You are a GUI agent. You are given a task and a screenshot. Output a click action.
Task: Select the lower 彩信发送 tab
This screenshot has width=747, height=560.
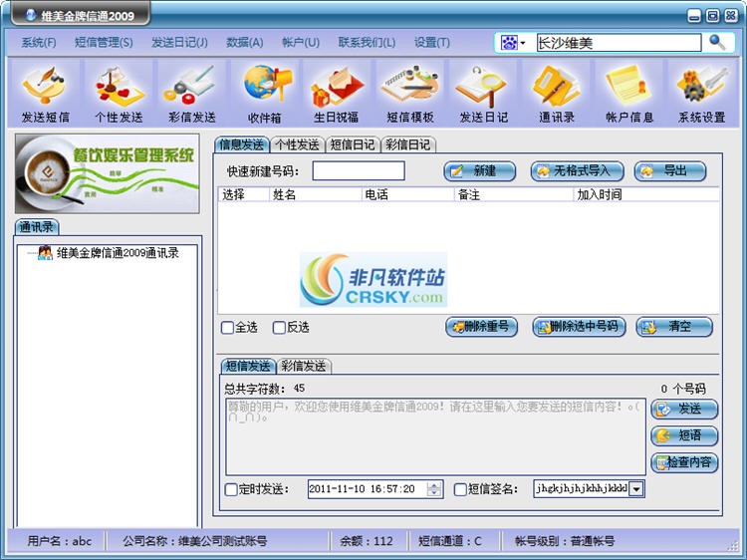[x=304, y=366]
